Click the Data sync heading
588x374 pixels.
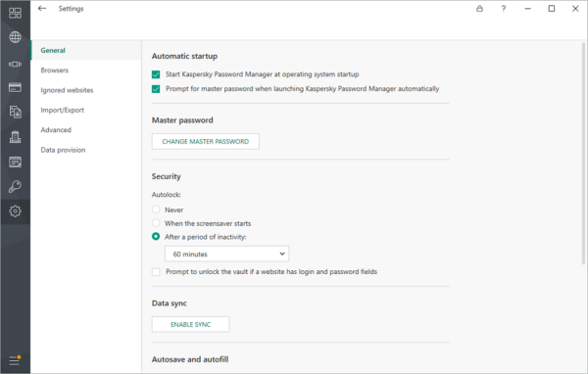(170, 304)
